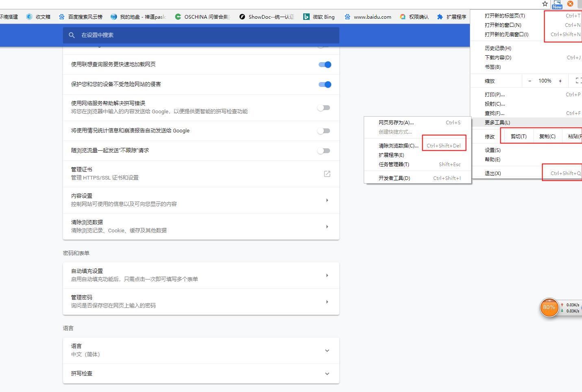582x392 pixels.
Task: Click 管理密码 row title
Action: click(82, 297)
